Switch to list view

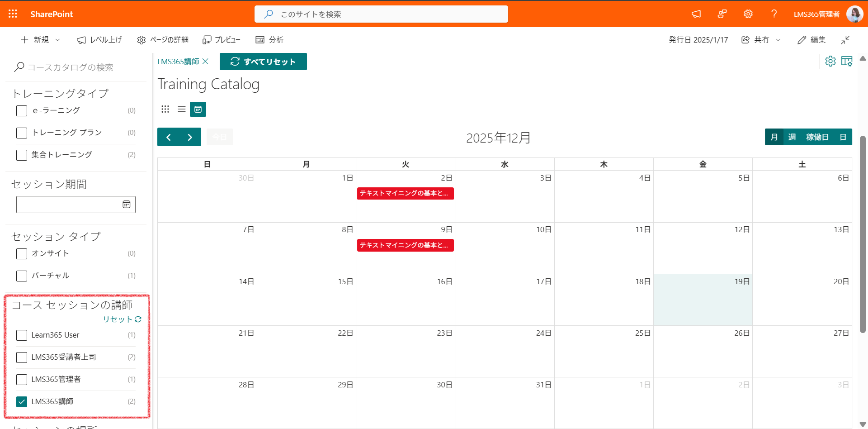[x=182, y=109]
